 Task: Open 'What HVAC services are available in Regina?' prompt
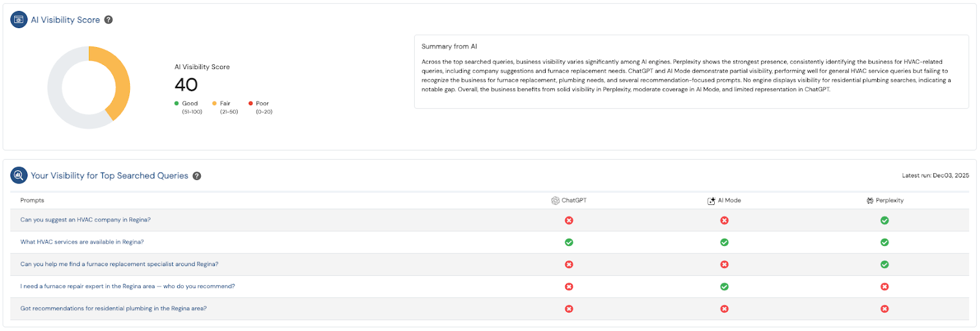(82, 242)
